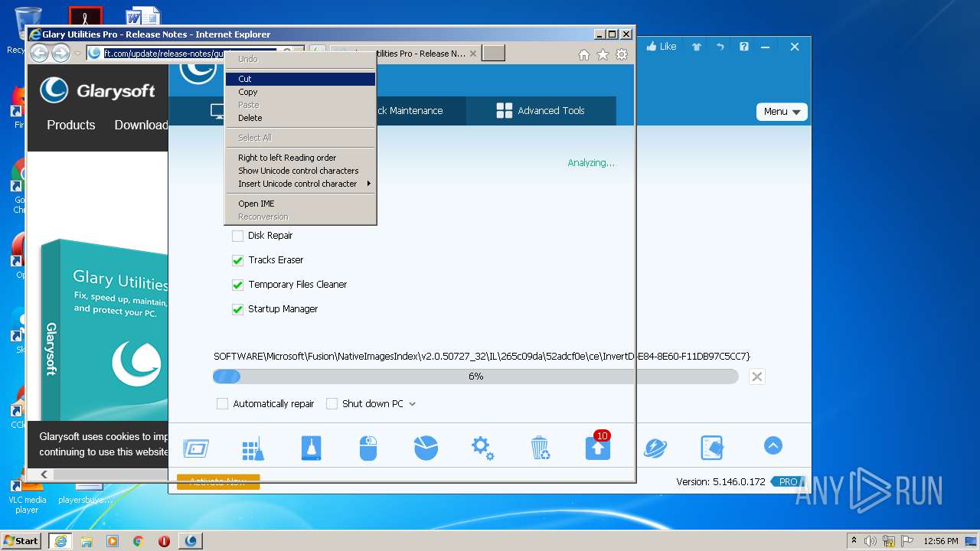Open the planet browser assistant icon

655,448
